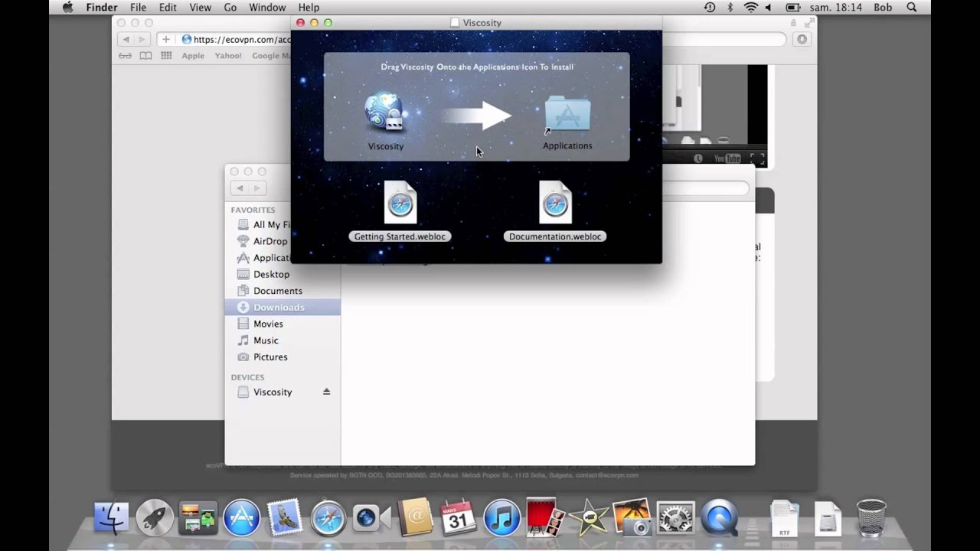Viewport: 980px width, 551px height.
Task: Select the Getting Started.webloc file
Action: click(400, 203)
